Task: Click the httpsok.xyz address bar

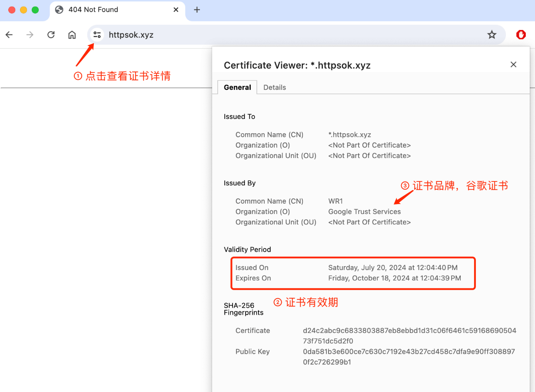Action: 296,35
